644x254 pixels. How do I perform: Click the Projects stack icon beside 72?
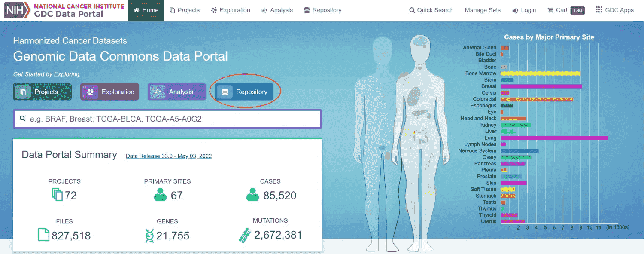pyautogui.click(x=57, y=195)
